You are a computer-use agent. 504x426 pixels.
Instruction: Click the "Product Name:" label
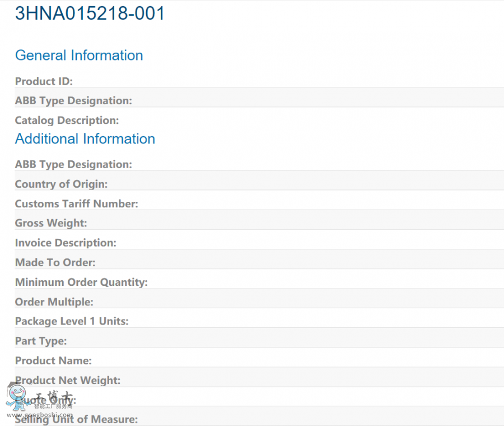pyautogui.click(x=53, y=360)
